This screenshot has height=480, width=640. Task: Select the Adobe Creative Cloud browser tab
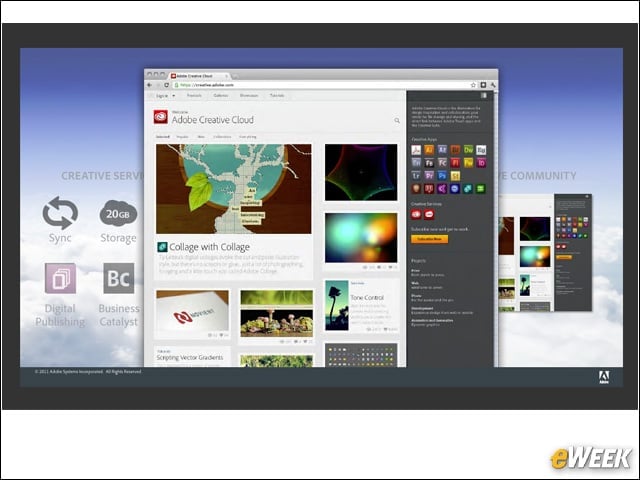(199, 76)
